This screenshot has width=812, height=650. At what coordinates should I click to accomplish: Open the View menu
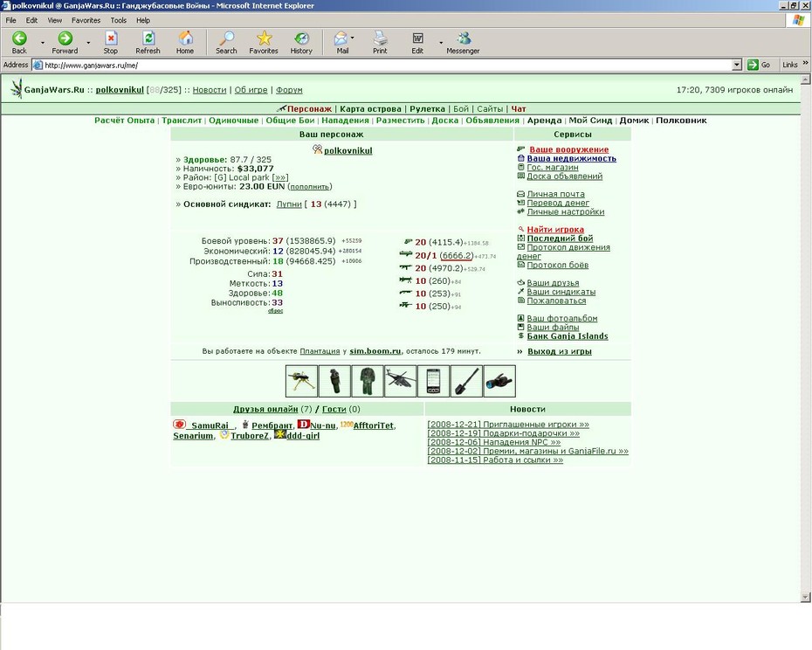(55, 20)
